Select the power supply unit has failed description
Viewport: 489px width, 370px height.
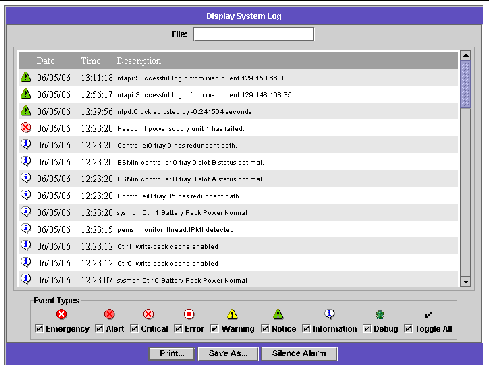point(181,128)
